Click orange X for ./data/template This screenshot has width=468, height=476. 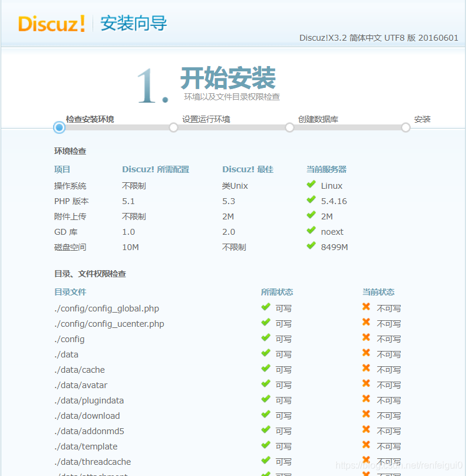pyautogui.click(x=366, y=444)
